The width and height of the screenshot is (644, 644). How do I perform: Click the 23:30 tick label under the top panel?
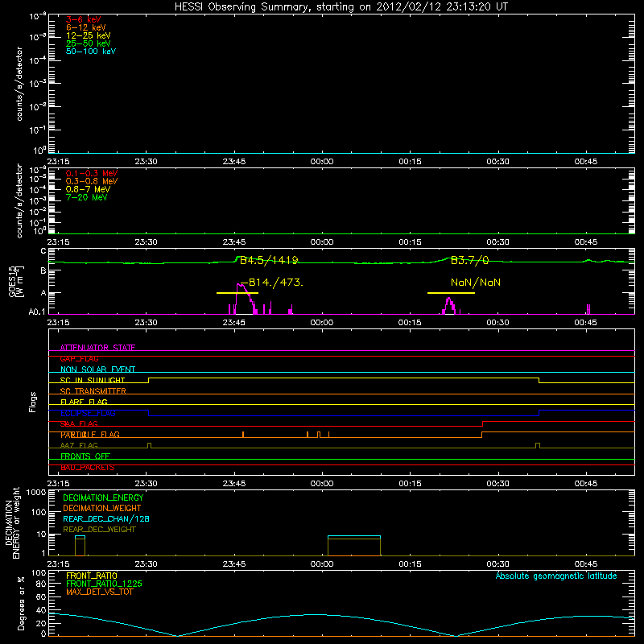pos(147,162)
